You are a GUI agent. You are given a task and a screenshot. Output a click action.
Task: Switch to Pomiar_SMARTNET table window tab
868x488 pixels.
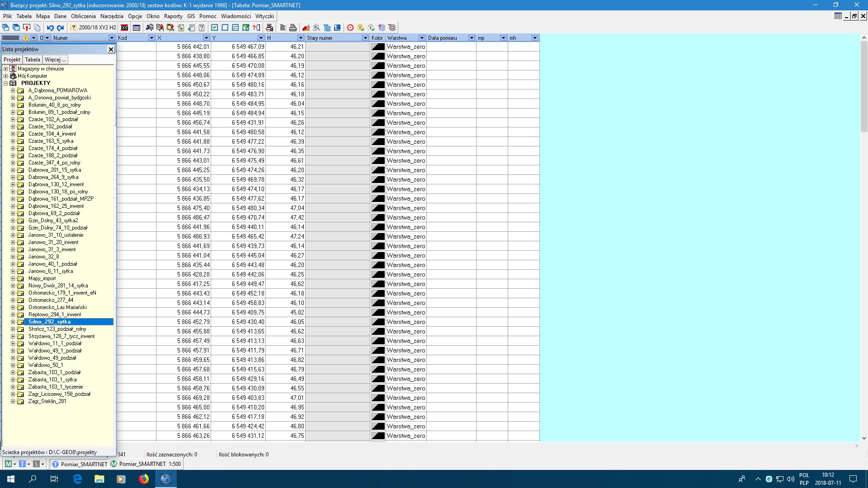(x=80, y=464)
